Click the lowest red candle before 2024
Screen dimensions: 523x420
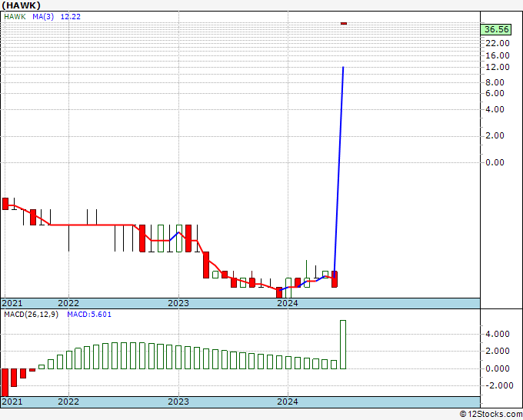coord(279,292)
